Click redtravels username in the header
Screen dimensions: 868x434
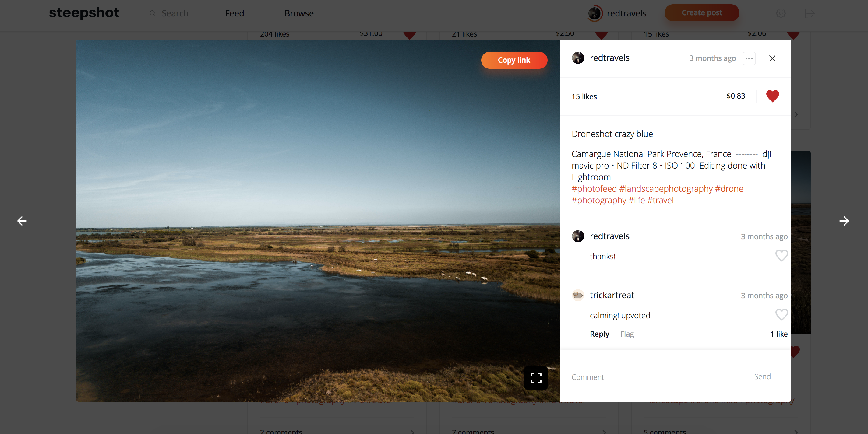[626, 13]
